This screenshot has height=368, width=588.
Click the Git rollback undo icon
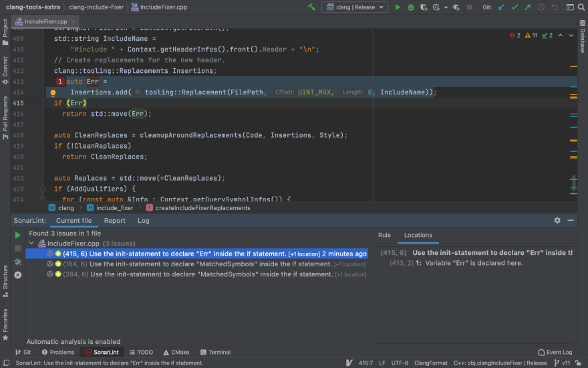pos(555,7)
